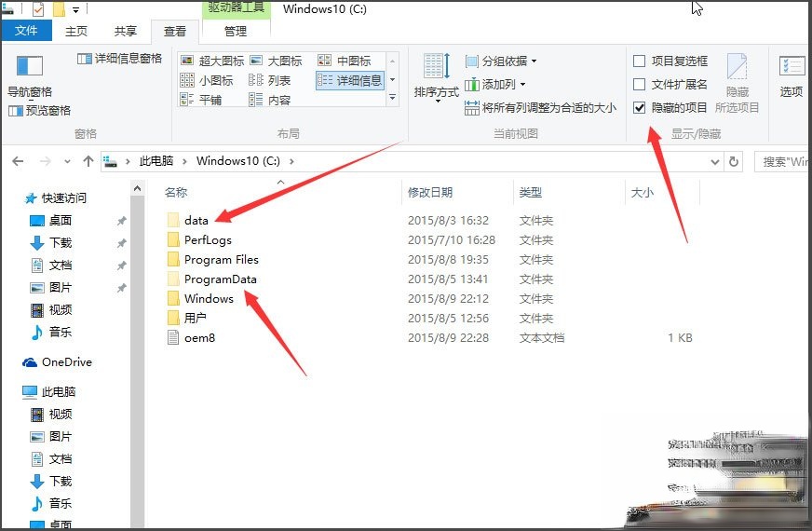The image size is (812, 531).
Task: Toggle the 预览窗格 preview pane
Action: pos(40,110)
